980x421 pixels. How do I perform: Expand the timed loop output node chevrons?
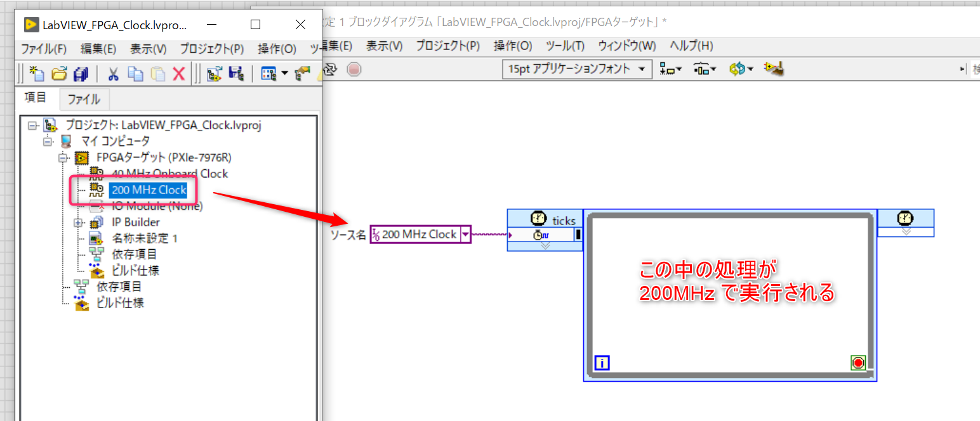(x=906, y=232)
